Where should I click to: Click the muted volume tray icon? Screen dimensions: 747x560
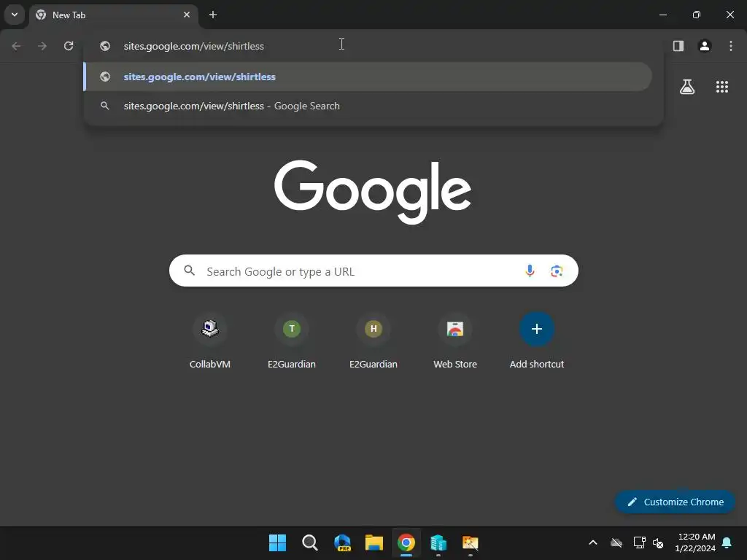pyautogui.click(x=659, y=542)
